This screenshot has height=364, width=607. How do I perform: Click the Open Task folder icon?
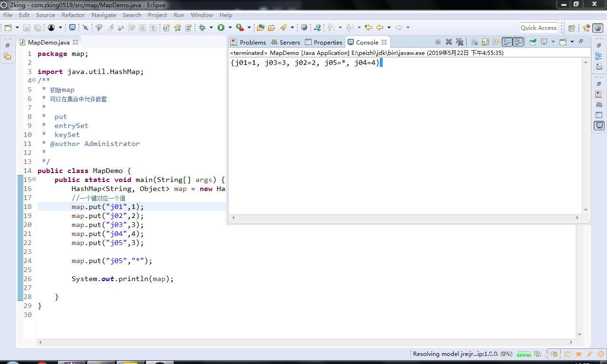coord(271,27)
